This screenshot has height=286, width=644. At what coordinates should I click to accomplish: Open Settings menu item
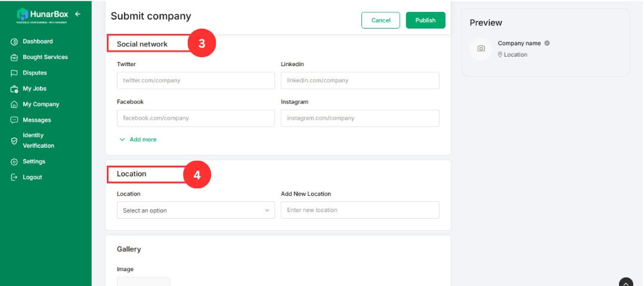tap(33, 161)
